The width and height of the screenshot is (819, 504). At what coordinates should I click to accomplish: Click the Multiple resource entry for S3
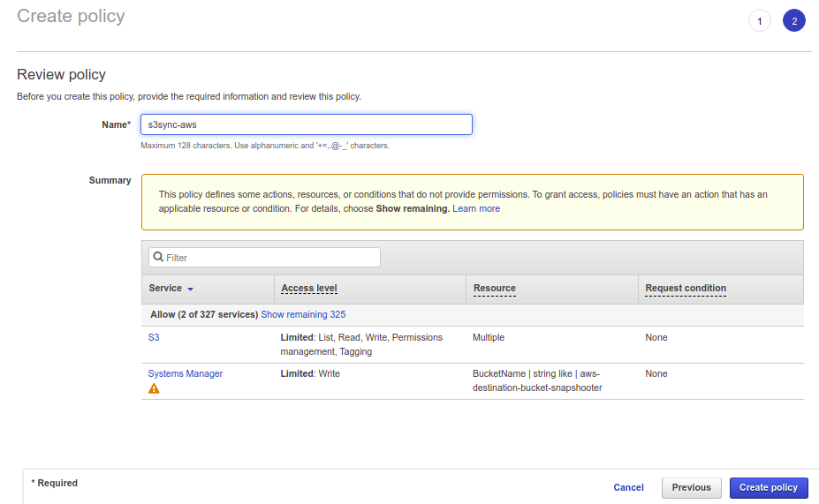pyautogui.click(x=489, y=337)
